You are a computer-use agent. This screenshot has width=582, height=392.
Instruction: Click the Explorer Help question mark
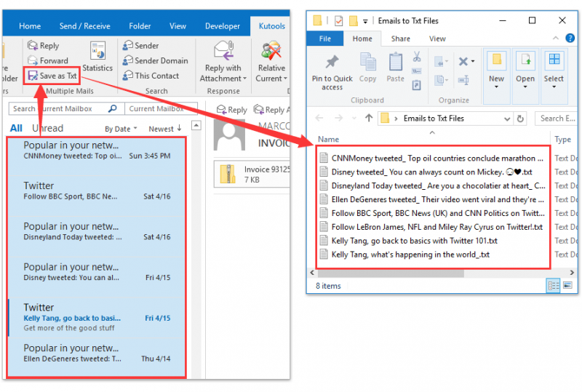pyautogui.click(x=570, y=38)
